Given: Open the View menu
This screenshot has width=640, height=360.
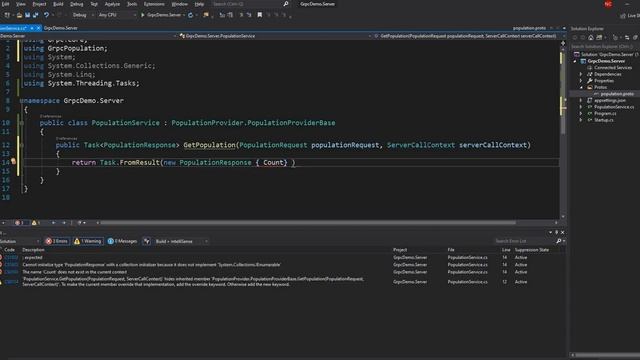Looking at the screenshot, I should [20, 4].
